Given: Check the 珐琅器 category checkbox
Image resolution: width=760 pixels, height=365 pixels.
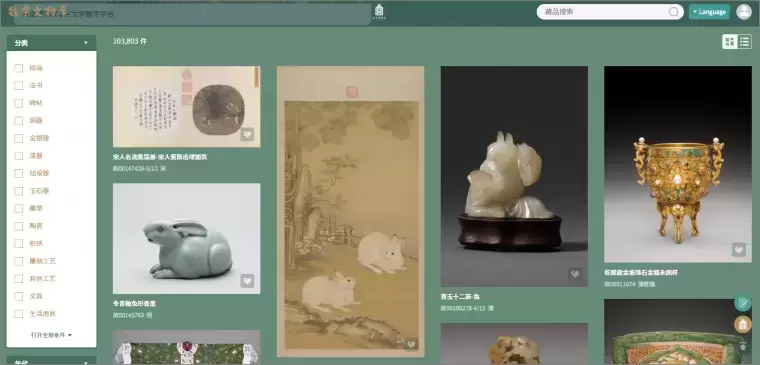Looking at the screenshot, I should (18, 174).
